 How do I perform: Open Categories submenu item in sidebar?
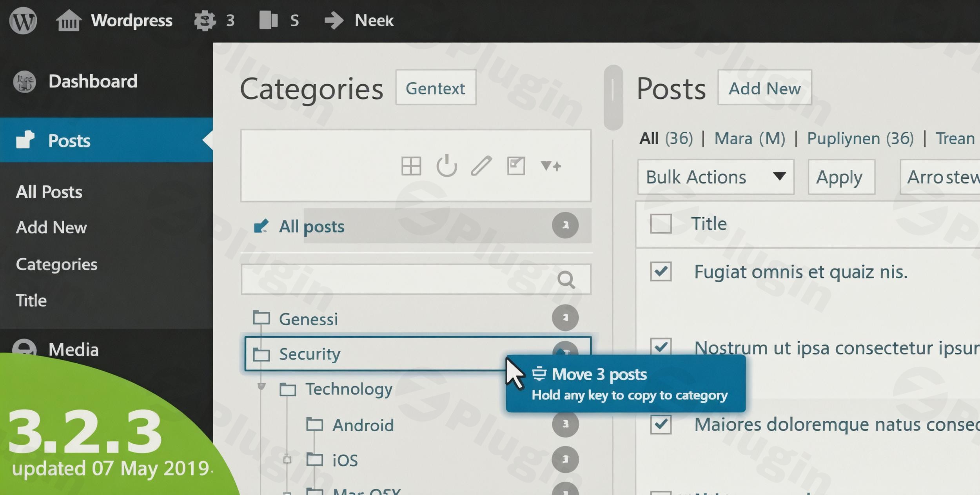pos(56,265)
